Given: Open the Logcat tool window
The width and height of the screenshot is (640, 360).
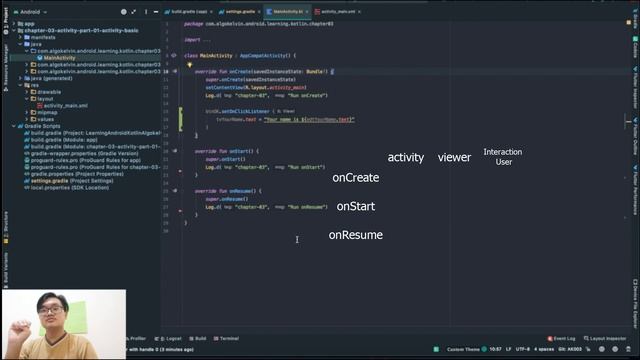Looking at the screenshot, I should point(168,338).
